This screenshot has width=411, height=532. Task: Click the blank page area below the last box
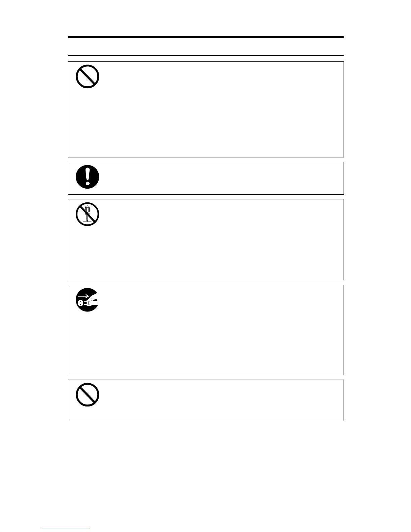[206, 470]
